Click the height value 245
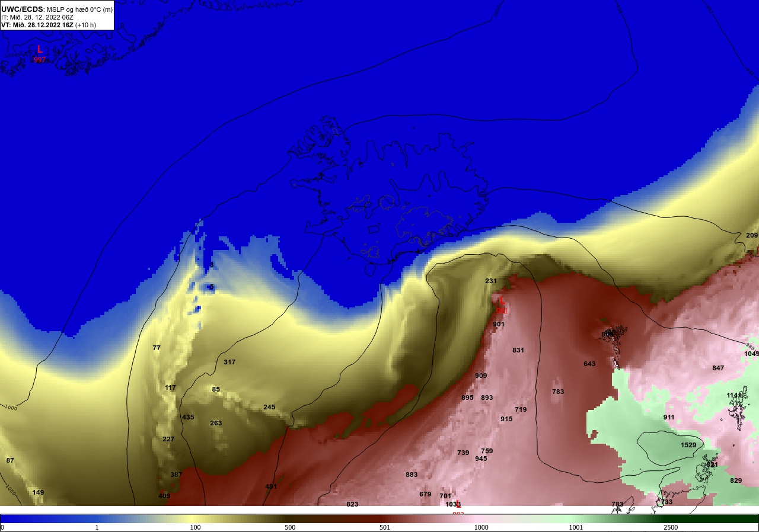759x532 pixels. (x=269, y=407)
